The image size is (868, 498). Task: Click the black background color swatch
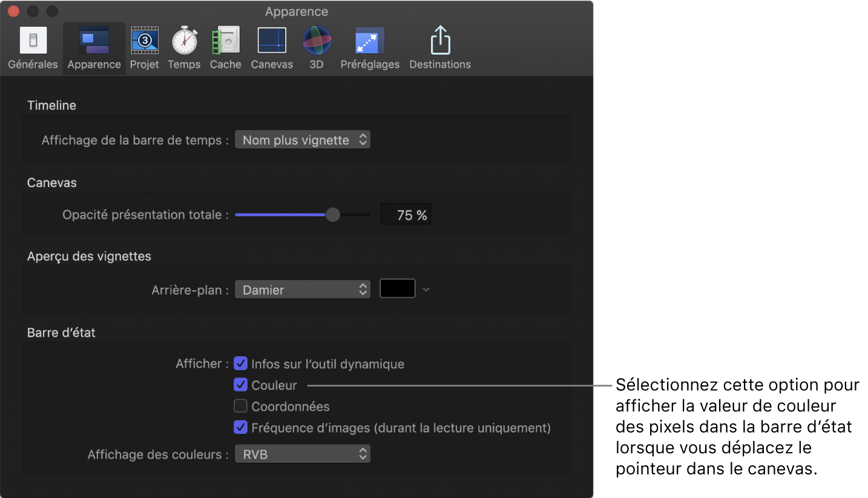(x=397, y=289)
